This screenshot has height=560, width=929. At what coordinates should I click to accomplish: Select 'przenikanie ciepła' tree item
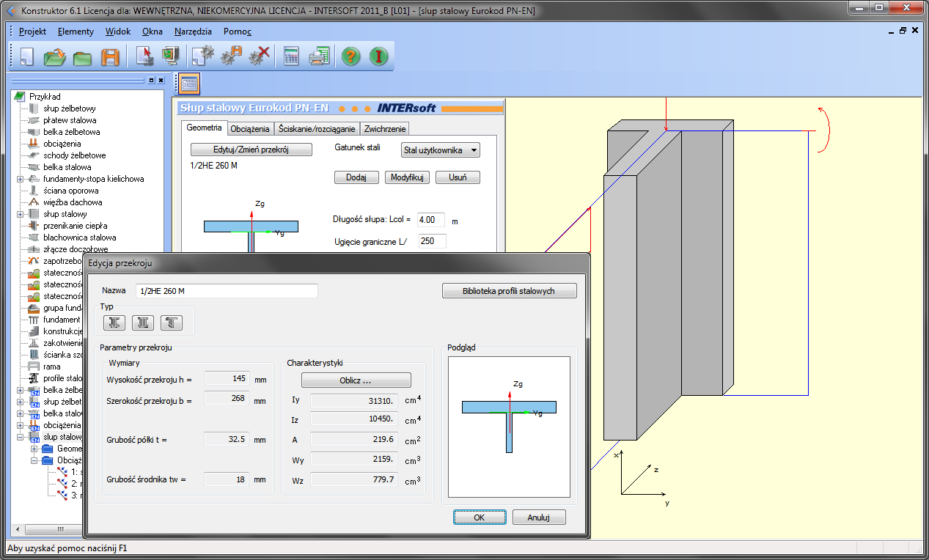pos(75,226)
